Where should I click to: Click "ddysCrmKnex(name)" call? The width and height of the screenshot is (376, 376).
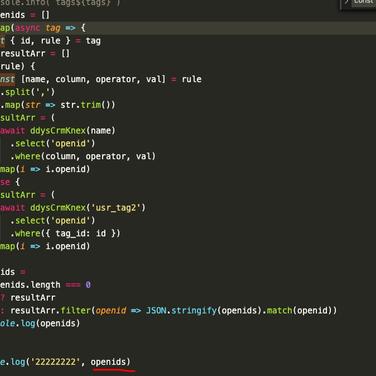pyautogui.click(x=73, y=131)
